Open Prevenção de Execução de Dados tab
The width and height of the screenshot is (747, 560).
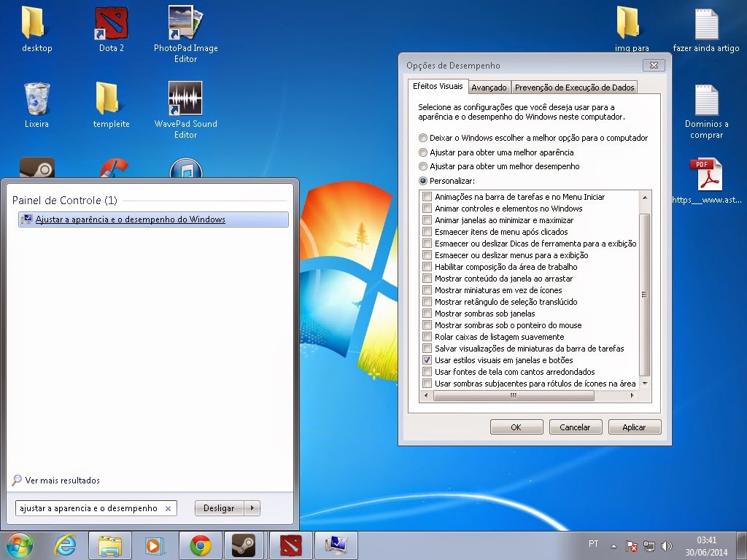(574, 87)
